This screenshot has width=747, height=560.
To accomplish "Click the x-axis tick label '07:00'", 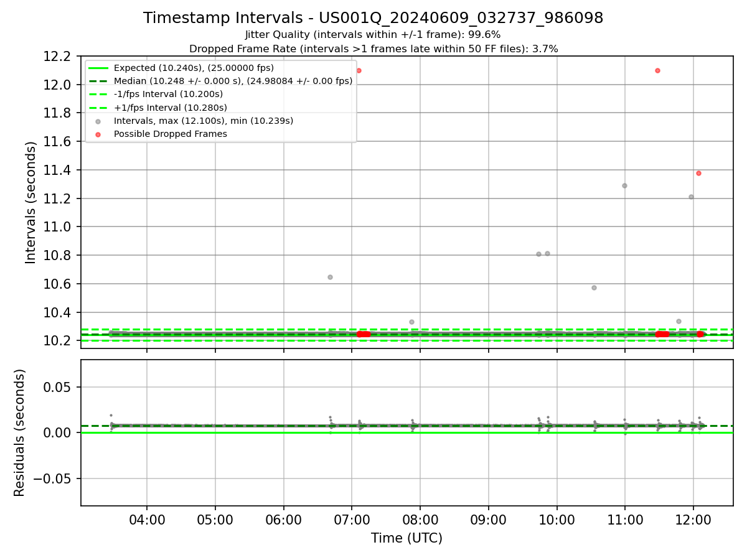I will pos(352,519).
